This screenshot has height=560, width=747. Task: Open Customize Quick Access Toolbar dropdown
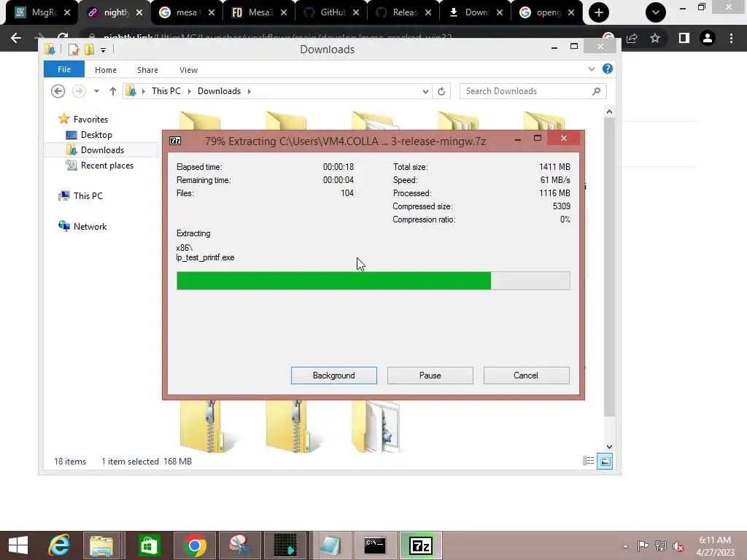tap(103, 50)
